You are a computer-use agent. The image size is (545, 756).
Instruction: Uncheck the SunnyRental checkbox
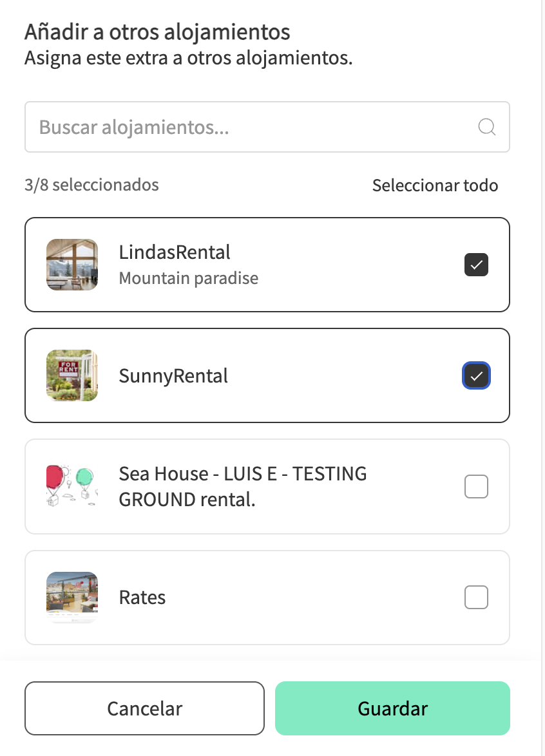[476, 375]
